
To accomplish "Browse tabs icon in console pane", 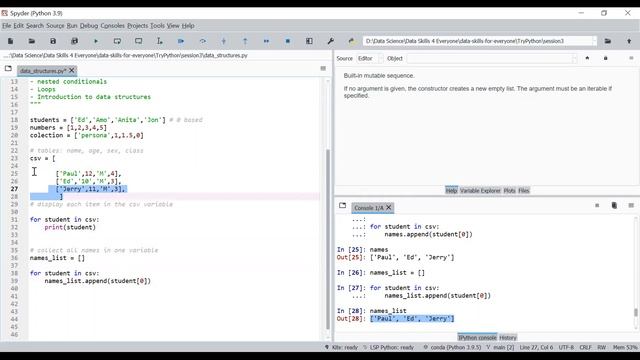I will [x=342, y=206].
